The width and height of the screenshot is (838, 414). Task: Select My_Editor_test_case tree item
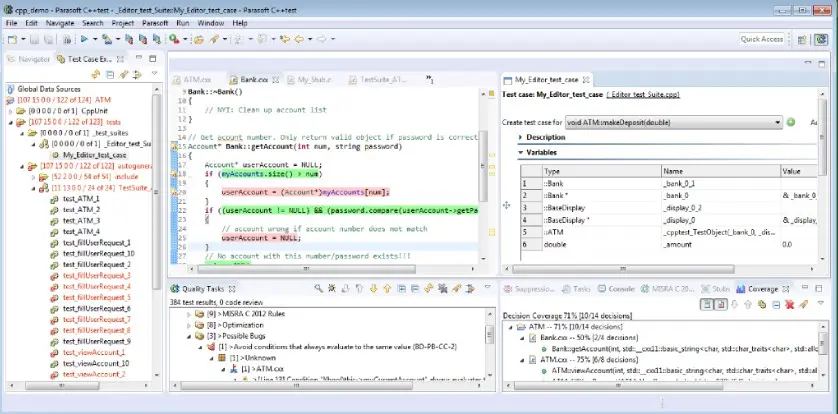[x=95, y=155]
